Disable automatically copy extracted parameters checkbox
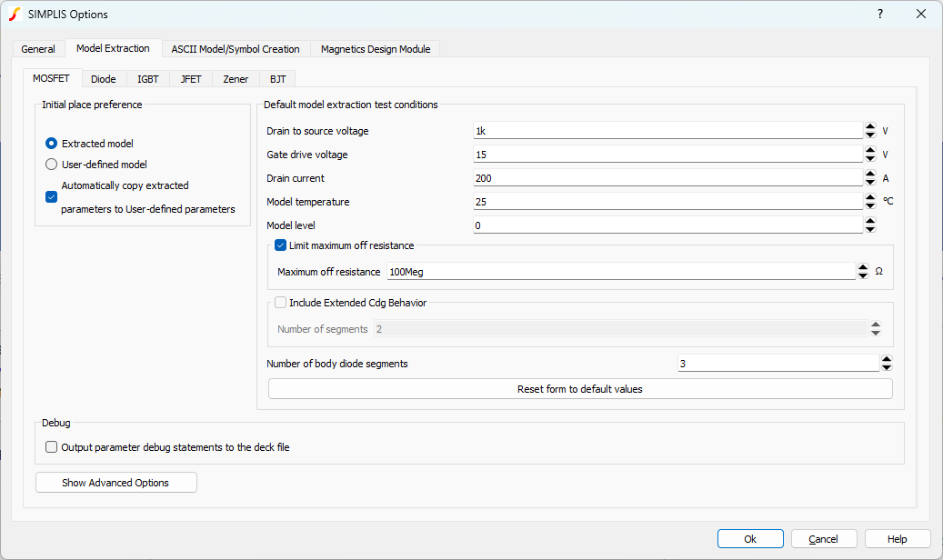Image resolution: width=943 pixels, height=560 pixels. (x=52, y=196)
